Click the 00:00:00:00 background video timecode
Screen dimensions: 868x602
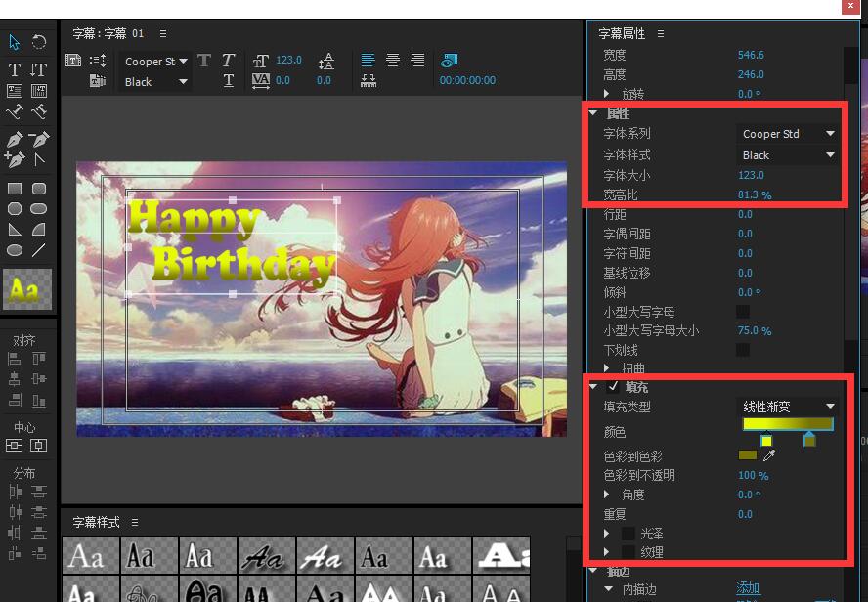coord(467,80)
